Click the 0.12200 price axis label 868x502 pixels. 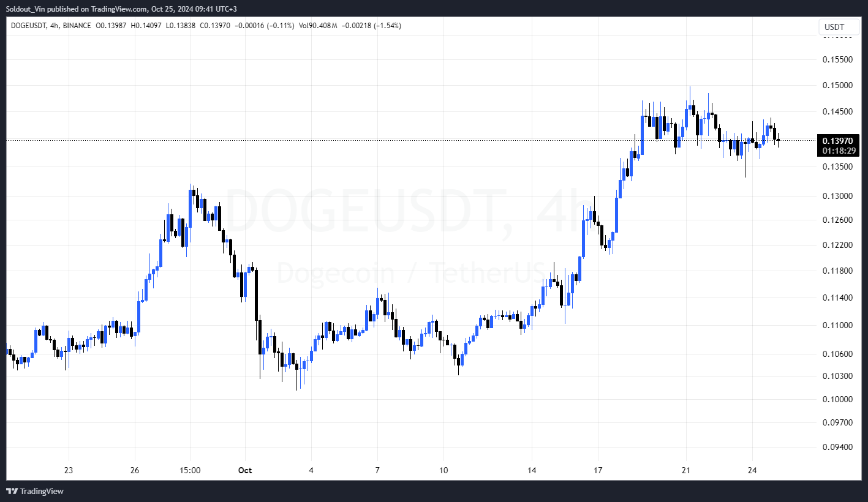(837, 245)
